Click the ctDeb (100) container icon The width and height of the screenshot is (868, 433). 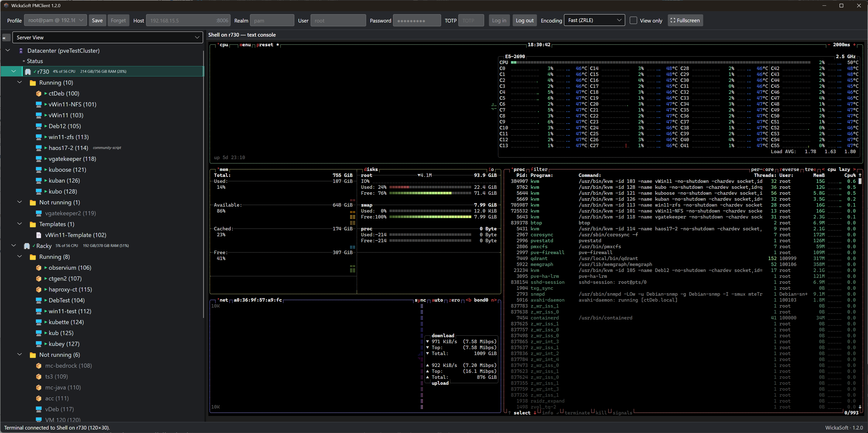pos(39,93)
